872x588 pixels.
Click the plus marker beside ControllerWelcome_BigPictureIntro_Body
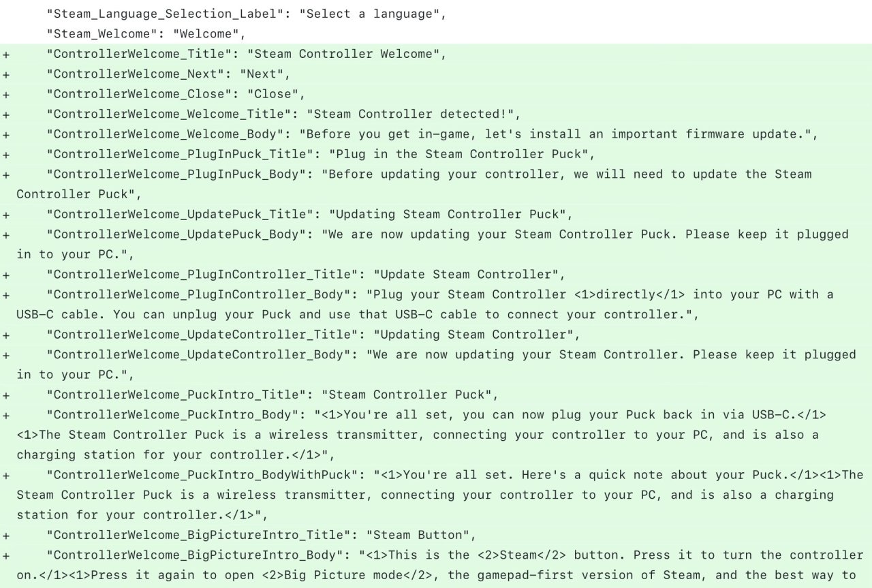click(x=7, y=555)
